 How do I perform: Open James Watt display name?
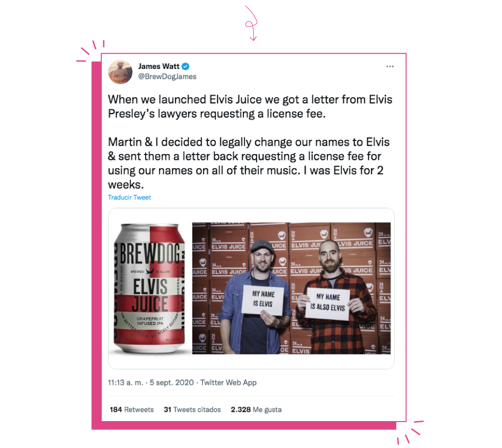[x=159, y=67]
